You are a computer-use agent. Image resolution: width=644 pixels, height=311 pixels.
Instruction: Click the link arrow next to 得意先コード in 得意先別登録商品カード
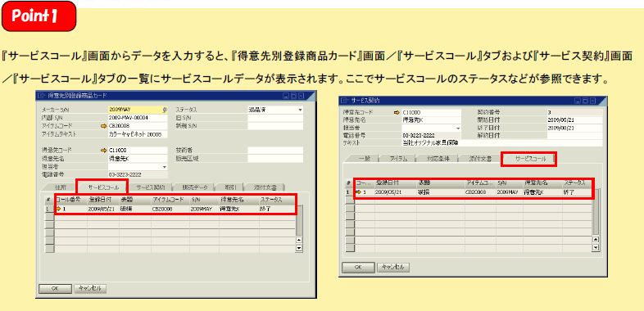click(103, 150)
